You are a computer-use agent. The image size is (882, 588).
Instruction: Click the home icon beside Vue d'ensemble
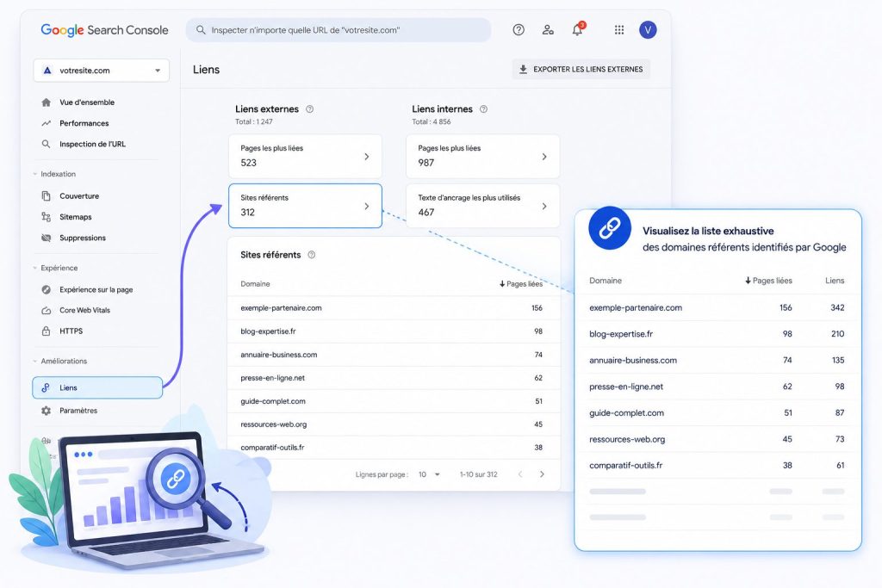point(47,102)
